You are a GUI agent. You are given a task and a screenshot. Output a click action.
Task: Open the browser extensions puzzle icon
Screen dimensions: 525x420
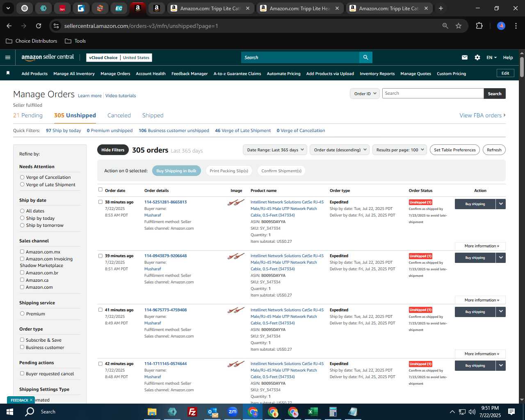tap(479, 26)
